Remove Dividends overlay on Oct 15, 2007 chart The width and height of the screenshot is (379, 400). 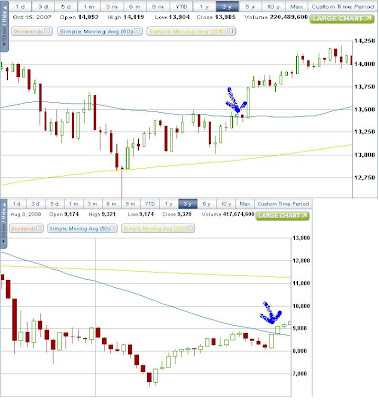point(47,31)
